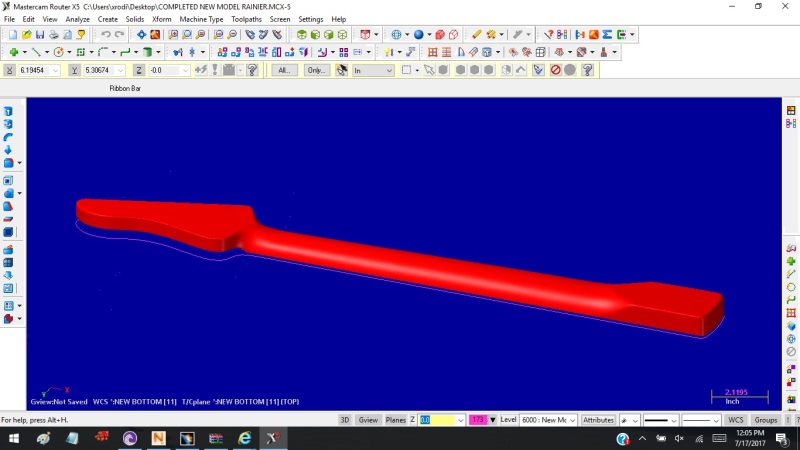Click the green cylinder primitive icon
This screenshot has width=800, height=450.
147,52
